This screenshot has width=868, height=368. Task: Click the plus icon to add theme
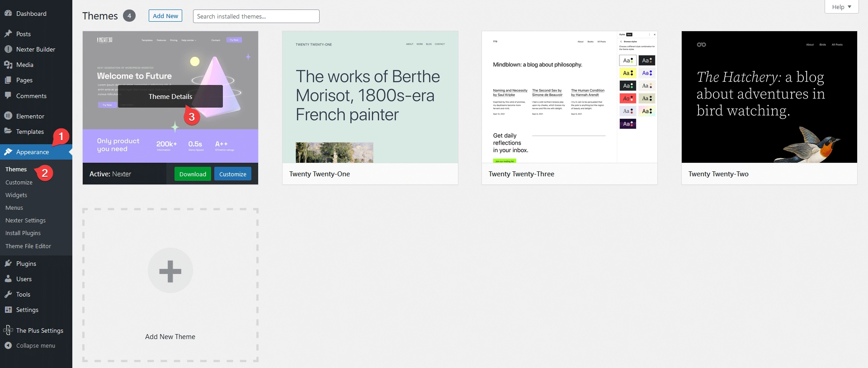[x=170, y=271]
